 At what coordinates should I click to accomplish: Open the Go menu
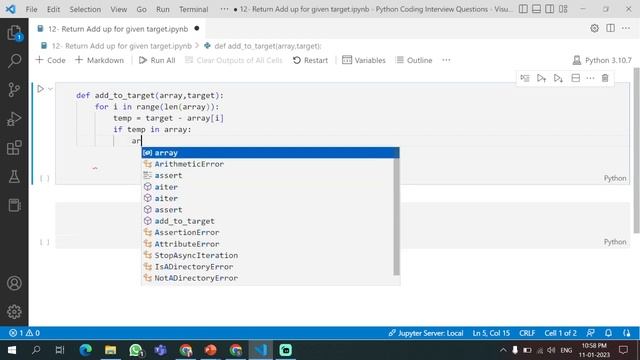(x=141, y=9)
